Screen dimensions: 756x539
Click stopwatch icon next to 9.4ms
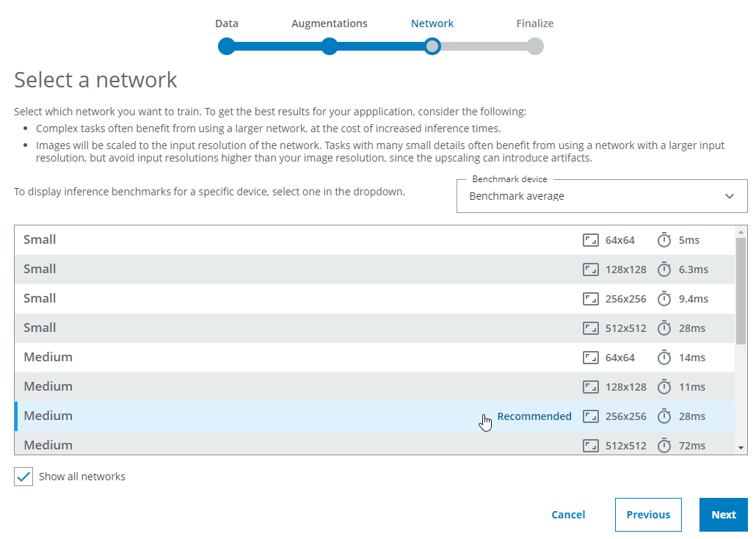click(x=664, y=299)
